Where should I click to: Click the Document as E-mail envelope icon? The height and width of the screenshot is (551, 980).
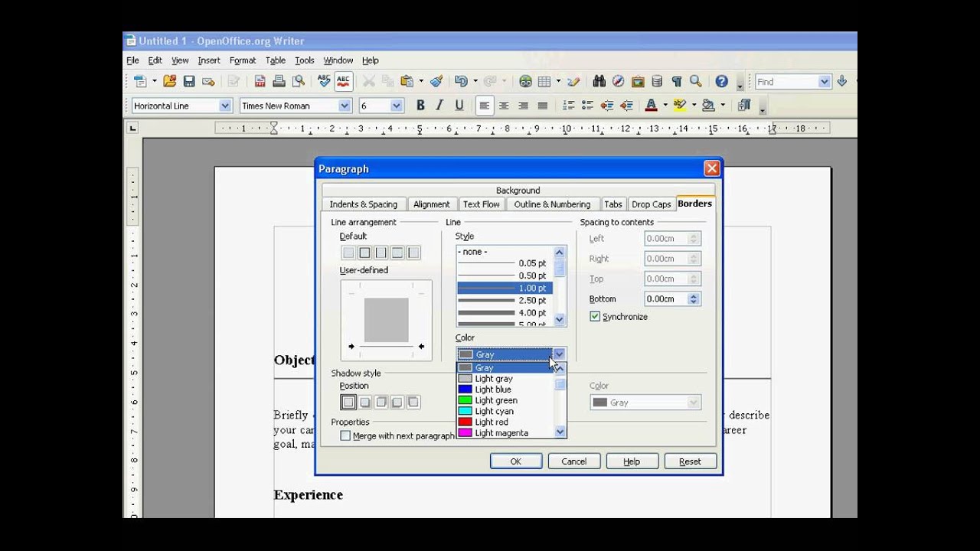[208, 81]
